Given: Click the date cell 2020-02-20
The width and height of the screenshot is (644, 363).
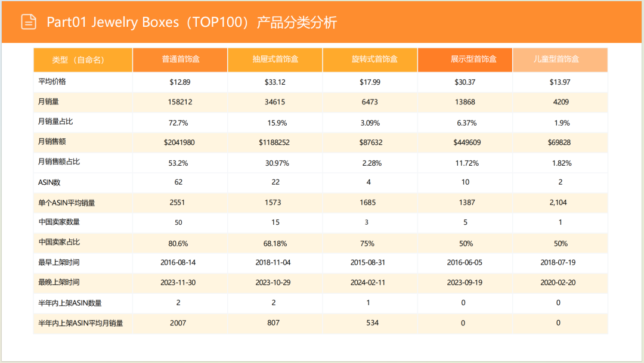Looking at the screenshot, I should (558, 283).
